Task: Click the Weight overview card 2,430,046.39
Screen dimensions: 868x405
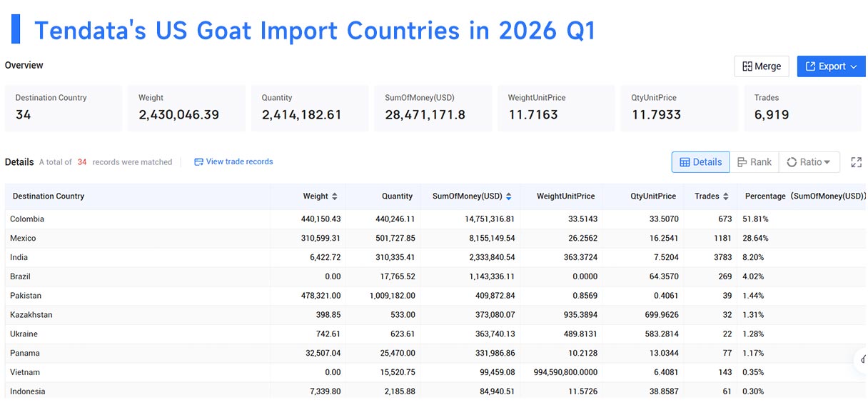Action: coord(186,108)
